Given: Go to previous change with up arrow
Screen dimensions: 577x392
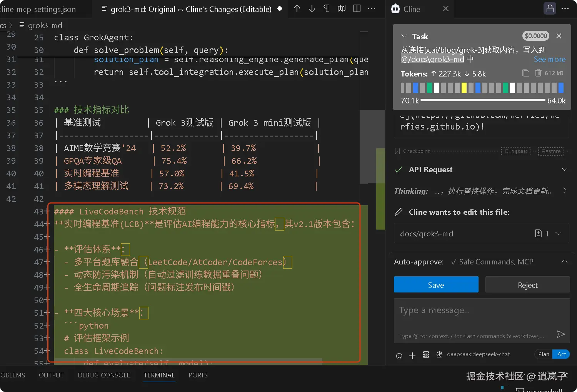Looking at the screenshot, I should pos(297,8).
